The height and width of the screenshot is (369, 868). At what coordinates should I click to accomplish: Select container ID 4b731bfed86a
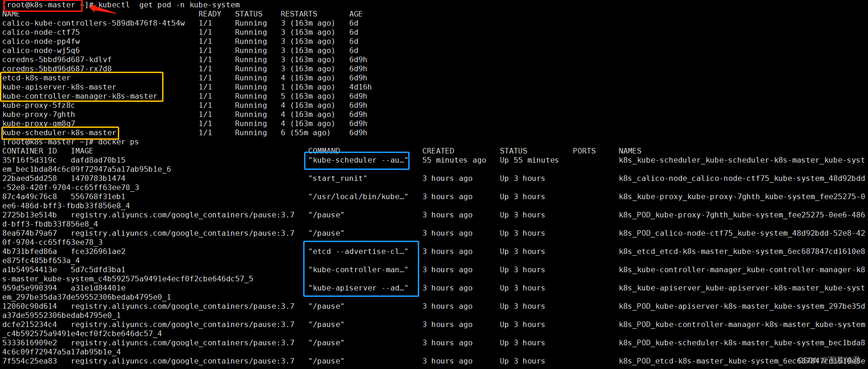(x=30, y=252)
